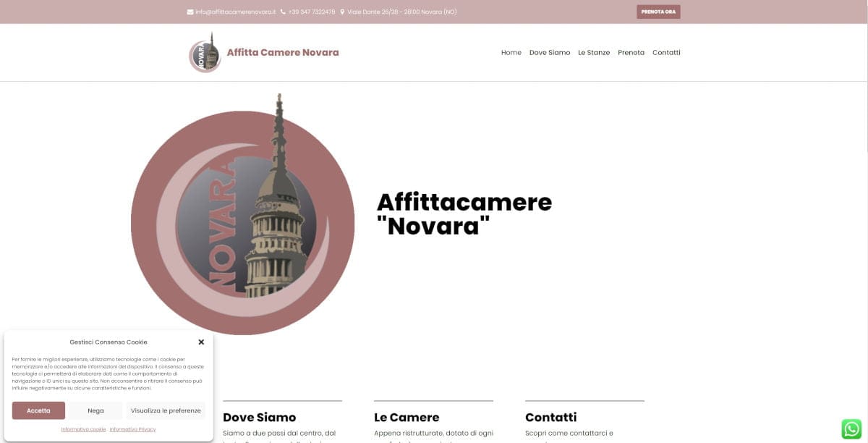Open the Informativa cookie link

point(83,429)
